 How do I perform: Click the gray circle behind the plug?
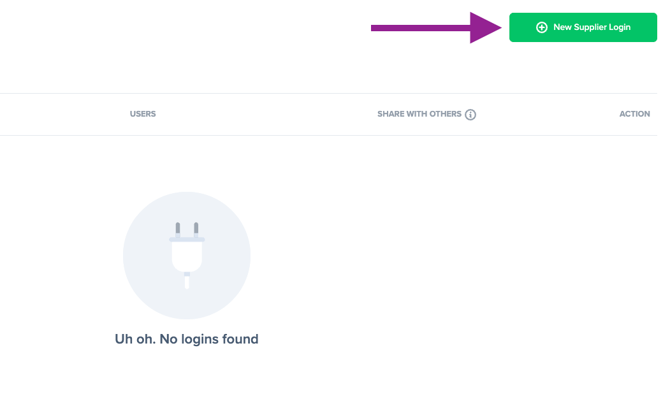coord(187,256)
